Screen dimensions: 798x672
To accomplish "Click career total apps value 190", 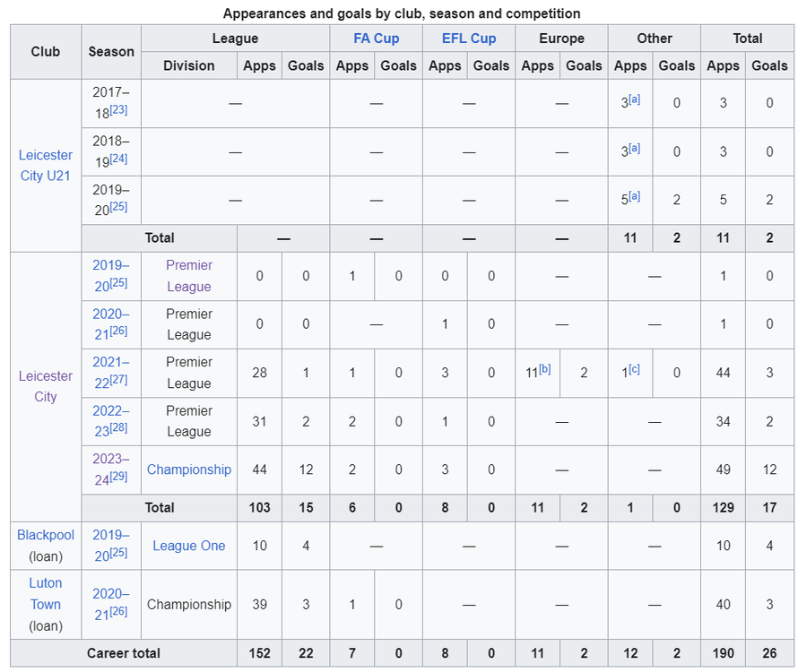I will [x=723, y=653].
